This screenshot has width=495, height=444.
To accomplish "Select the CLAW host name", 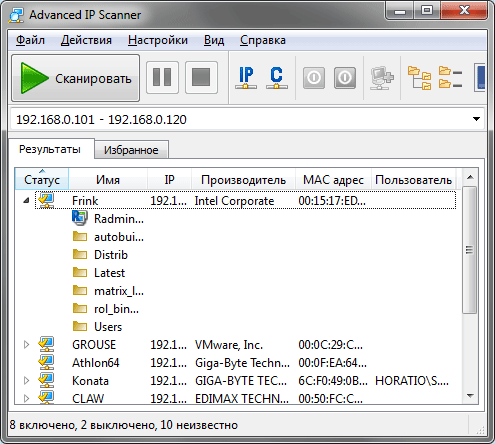I will [88, 398].
